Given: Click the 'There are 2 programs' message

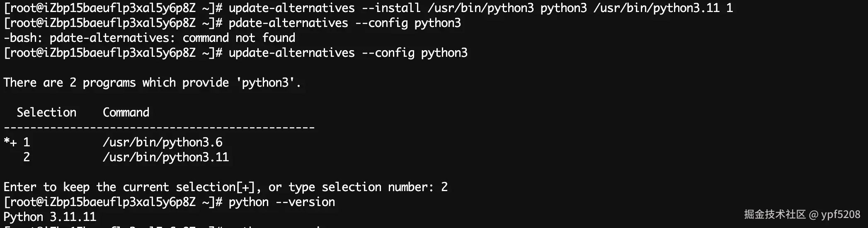Looking at the screenshot, I should (152, 82).
